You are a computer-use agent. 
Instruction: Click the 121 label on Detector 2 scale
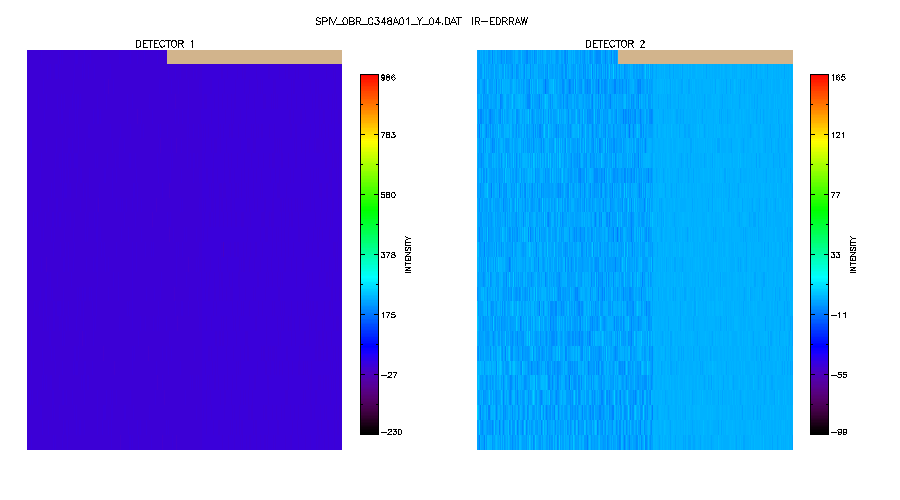coord(838,135)
